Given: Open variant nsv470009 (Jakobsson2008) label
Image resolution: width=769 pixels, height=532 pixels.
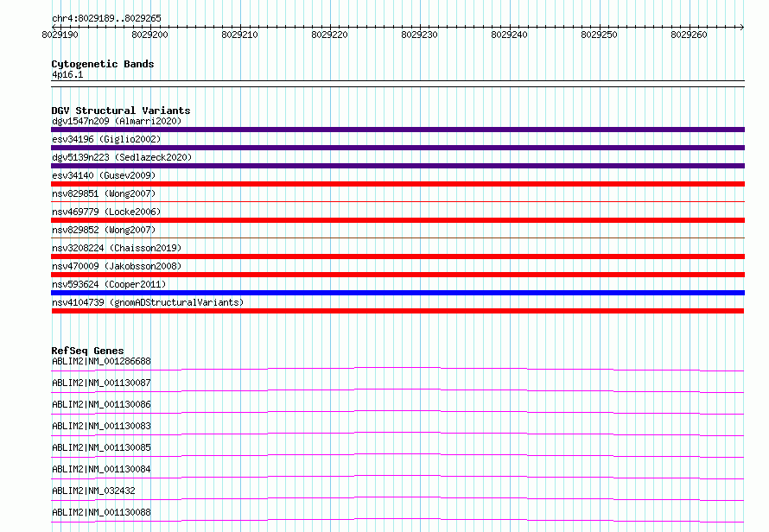Looking at the screenshot, I should (117, 266).
